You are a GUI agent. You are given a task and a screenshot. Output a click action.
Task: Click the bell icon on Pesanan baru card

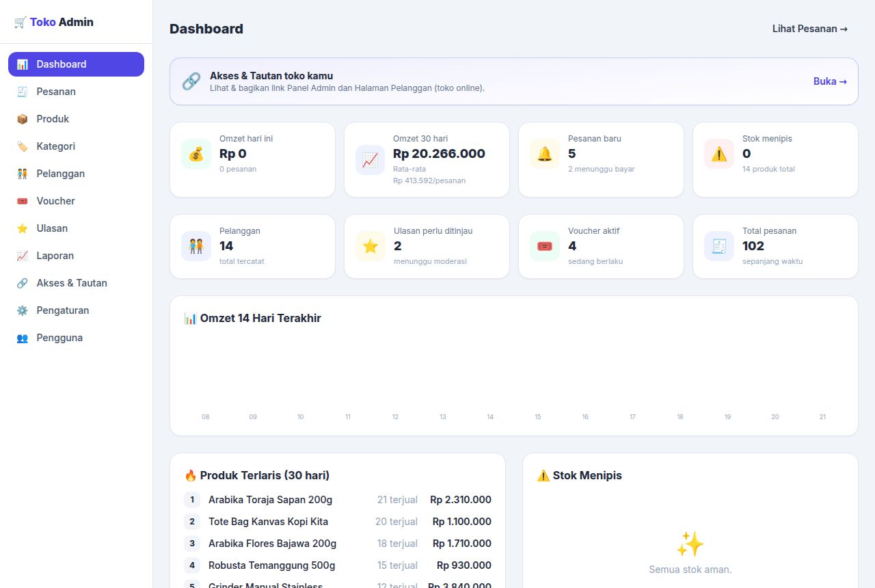(545, 154)
